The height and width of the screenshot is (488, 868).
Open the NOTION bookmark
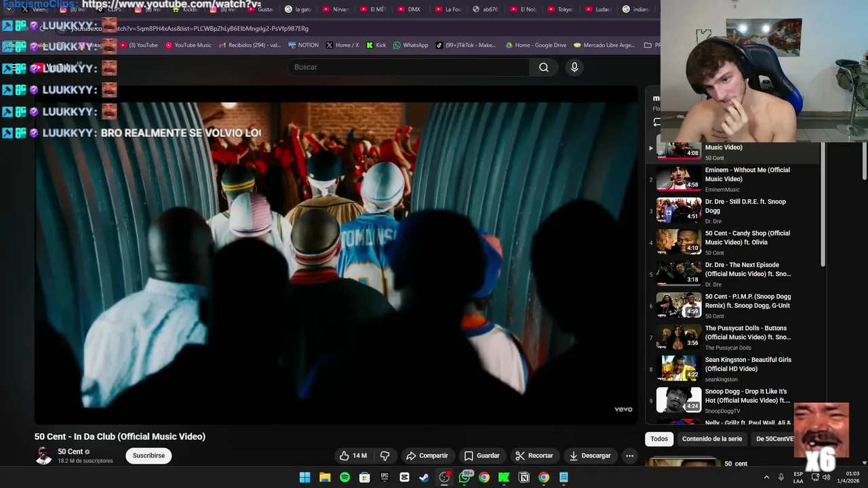pyautogui.click(x=303, y=45)
